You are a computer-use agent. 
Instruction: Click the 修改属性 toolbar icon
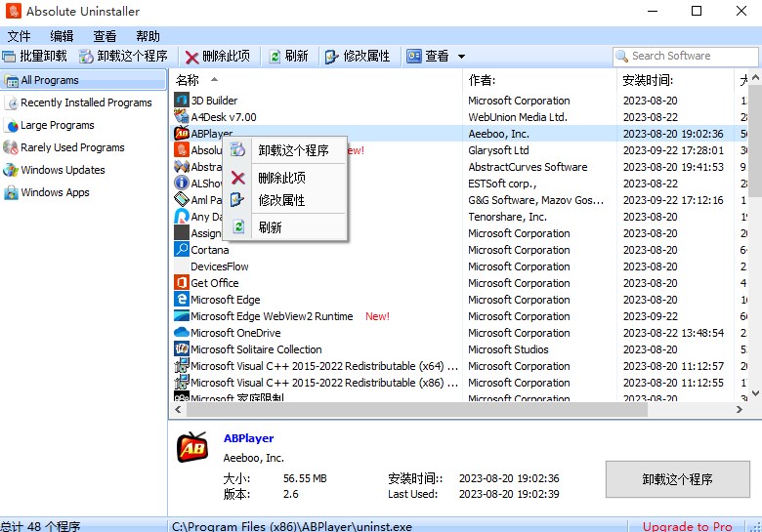point(332,57)
